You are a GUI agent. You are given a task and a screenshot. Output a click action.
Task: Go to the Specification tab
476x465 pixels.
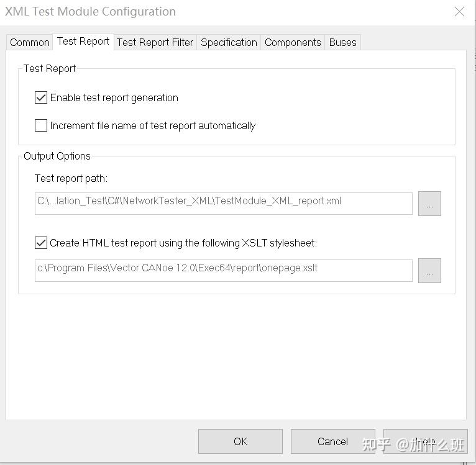coord(229,42)
